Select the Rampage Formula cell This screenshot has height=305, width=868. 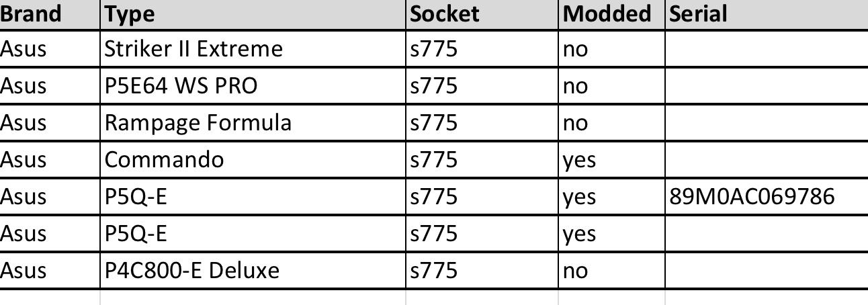pyautogui.click(x=253, y=122)
